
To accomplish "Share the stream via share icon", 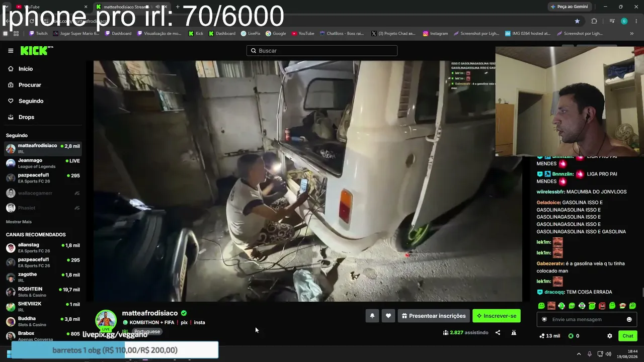I will tap(498, 332).
